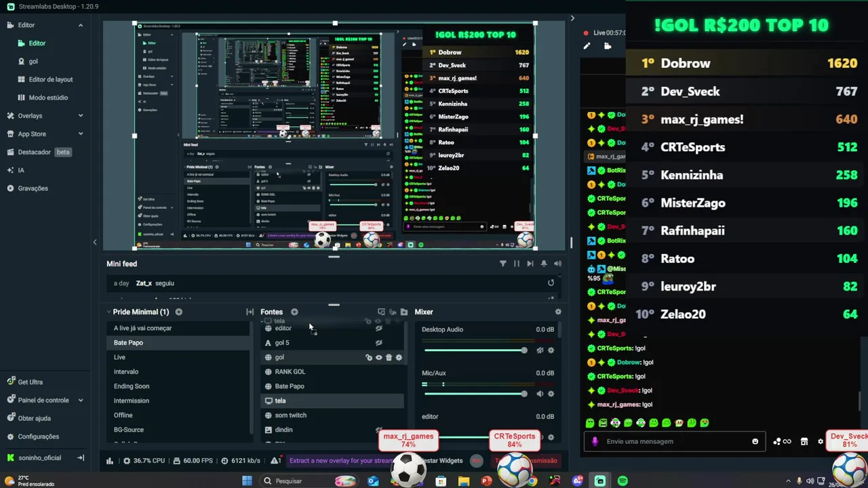Viewport: 868px width, 488px height.
Task: Collapse the Pride Minimal scene collection
Action: (108, 312)
